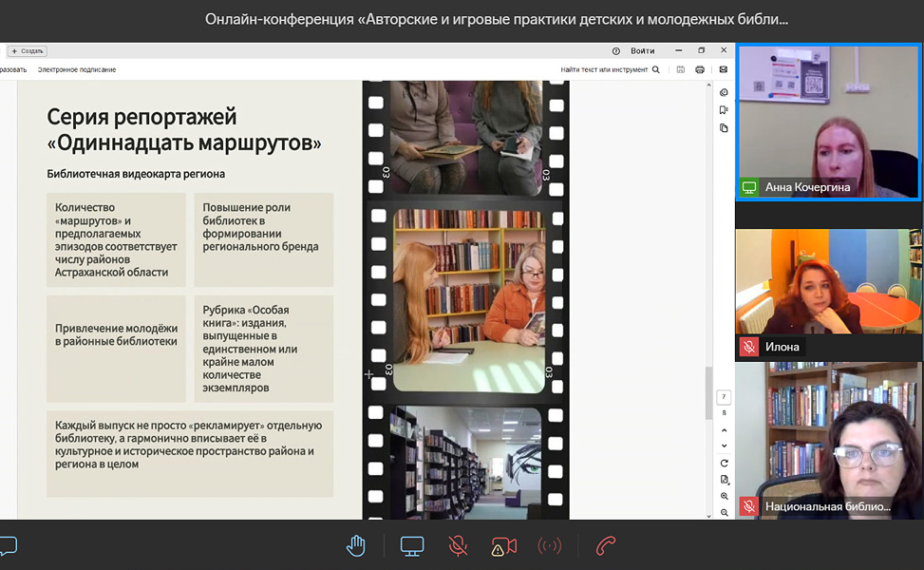The image size is (924, 570).
Task: Open the page display options dropdown icon
Action: click(x=724, y=480)
